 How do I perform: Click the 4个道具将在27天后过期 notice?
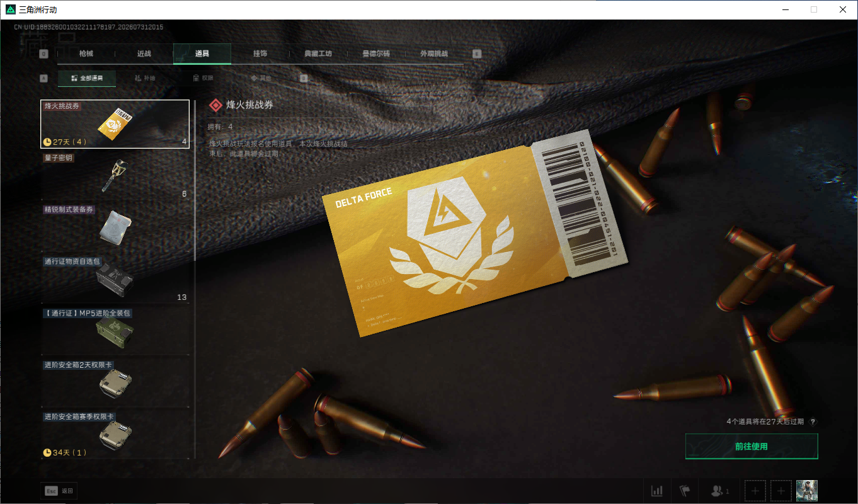tap(765, 421)
